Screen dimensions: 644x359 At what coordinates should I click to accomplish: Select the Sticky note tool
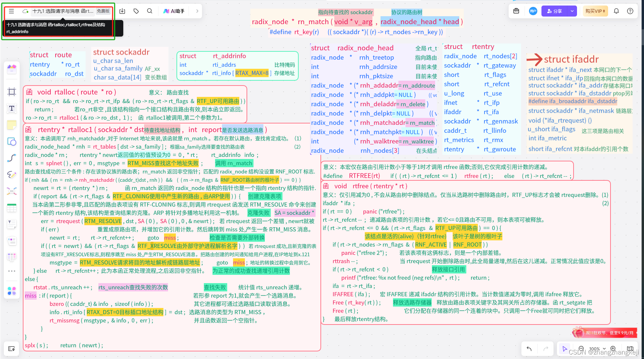tap(12, 125)
